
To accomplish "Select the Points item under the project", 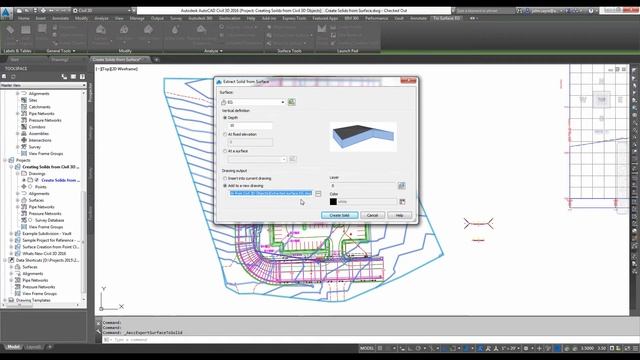I will pyautogui.click(x=40, y=187).
